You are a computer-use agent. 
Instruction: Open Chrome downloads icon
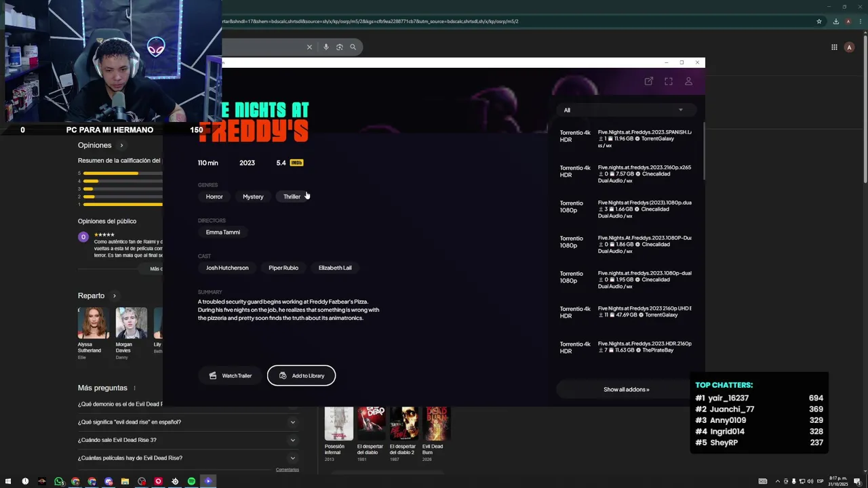point(835,21)
